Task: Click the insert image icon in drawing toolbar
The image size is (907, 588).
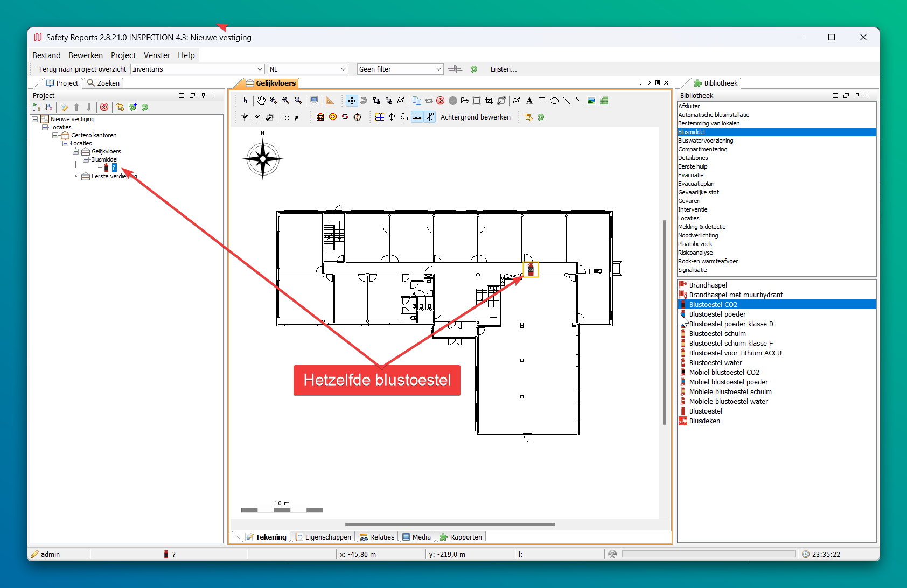Action: coord(591,101)
